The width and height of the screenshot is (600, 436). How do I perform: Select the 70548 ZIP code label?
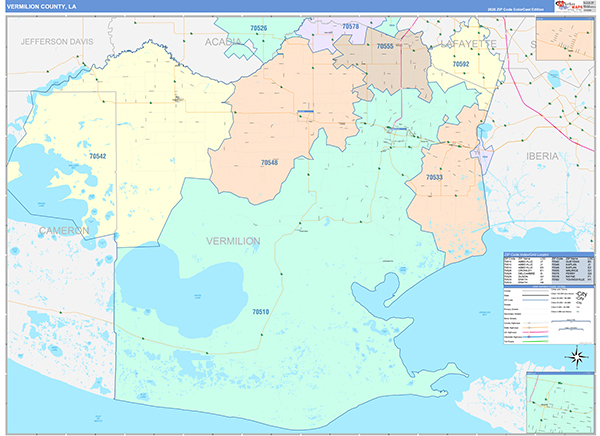tap(269, 162)
